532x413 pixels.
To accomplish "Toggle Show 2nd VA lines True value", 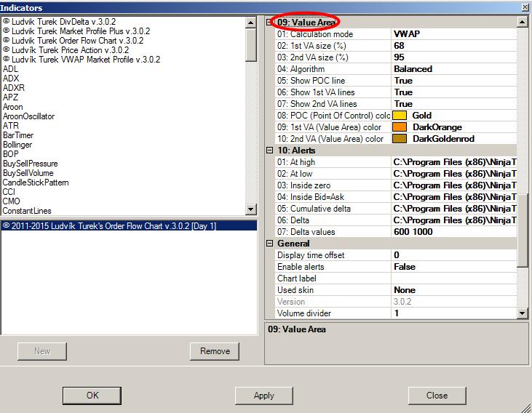I will (454, 104).
